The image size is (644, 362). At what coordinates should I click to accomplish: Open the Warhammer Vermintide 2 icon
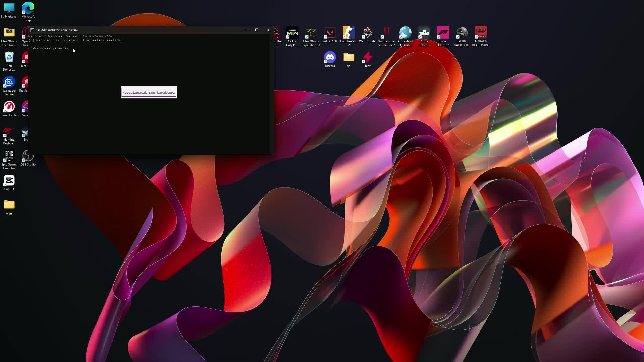(x=386, y=33)
